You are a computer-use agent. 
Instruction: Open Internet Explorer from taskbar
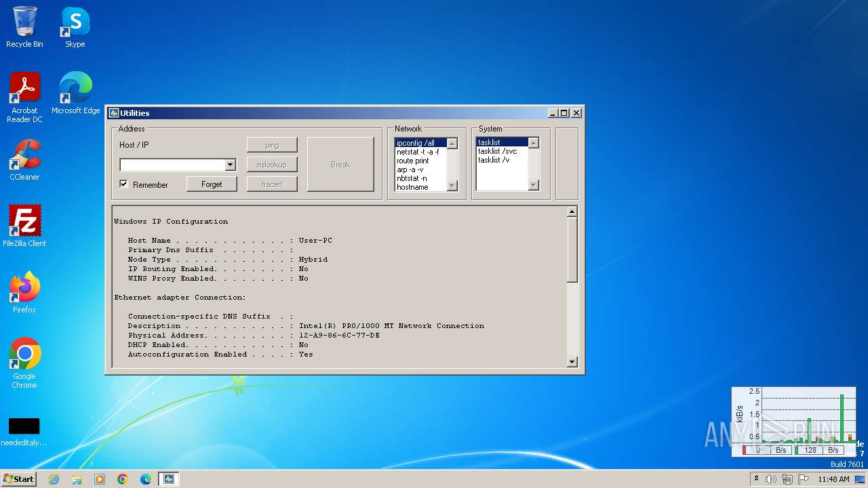tap(54, 479)
